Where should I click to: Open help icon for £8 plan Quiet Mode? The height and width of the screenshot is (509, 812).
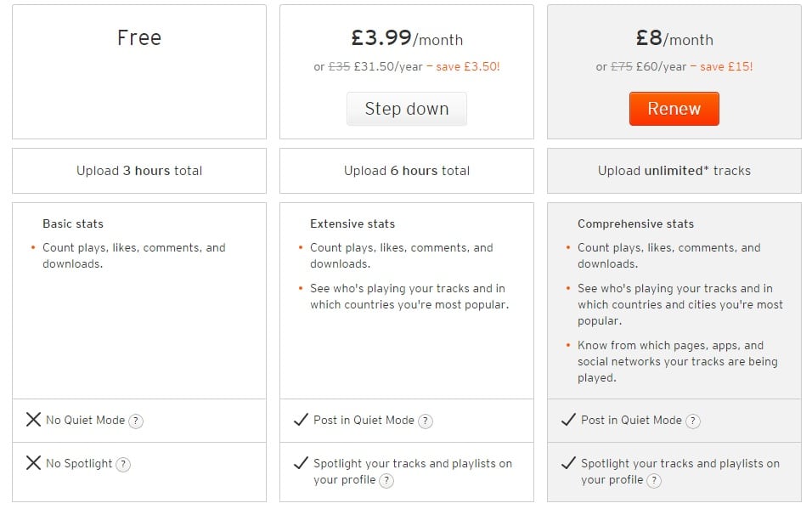click(693, 421)
